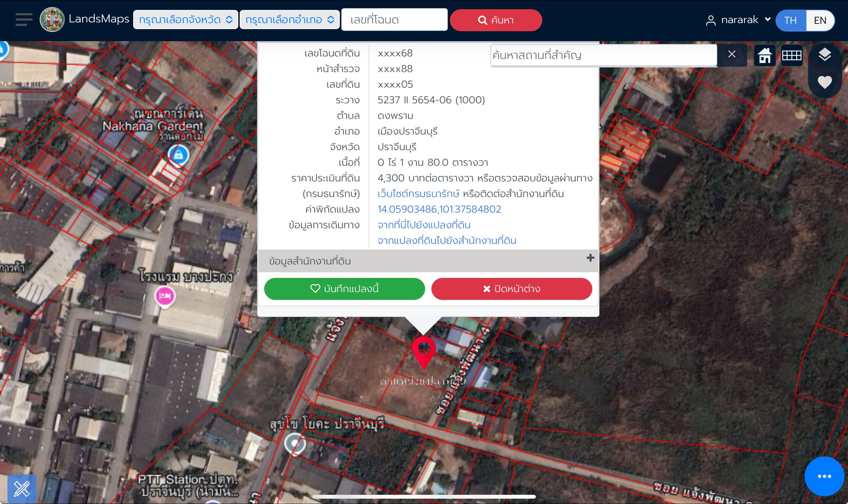Click the เลขที่โฉนด input field
Screen dimensions: 848x504
(x=394, y=20)
